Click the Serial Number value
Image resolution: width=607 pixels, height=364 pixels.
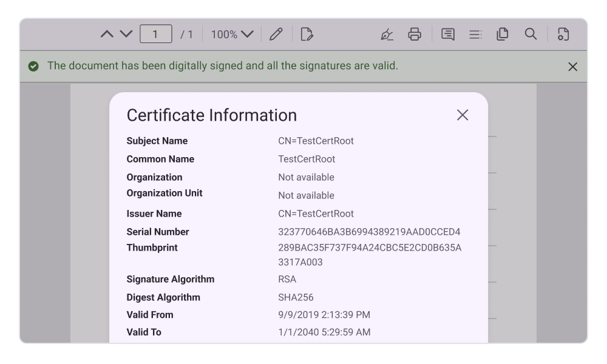pyautogui.click(x=369, y=232)
